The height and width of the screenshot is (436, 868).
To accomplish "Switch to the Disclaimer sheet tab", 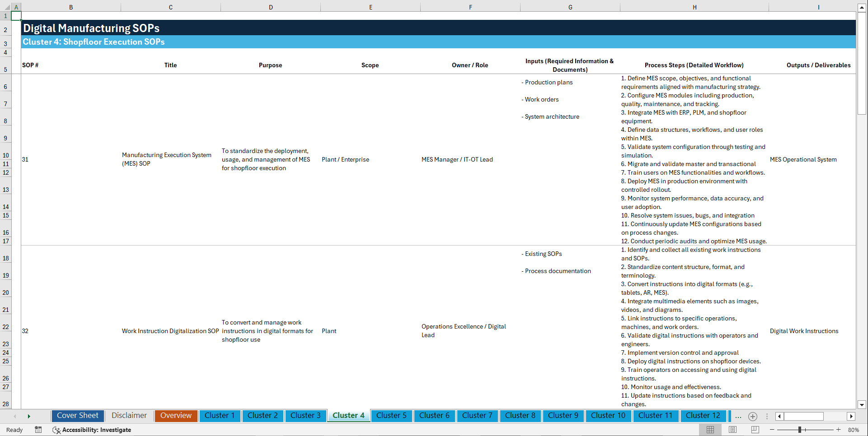I will [x=129, y=416].
